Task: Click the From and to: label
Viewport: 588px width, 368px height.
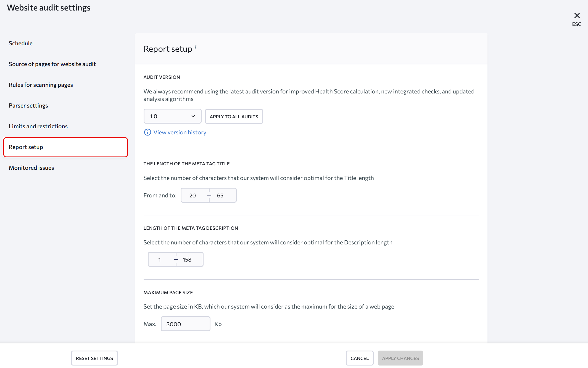Action: tap(160, 195)
